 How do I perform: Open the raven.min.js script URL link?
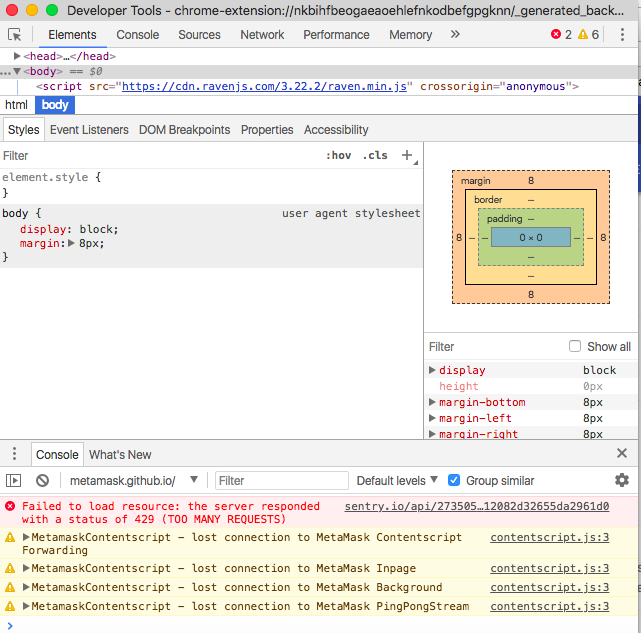(x=264, y=86)
